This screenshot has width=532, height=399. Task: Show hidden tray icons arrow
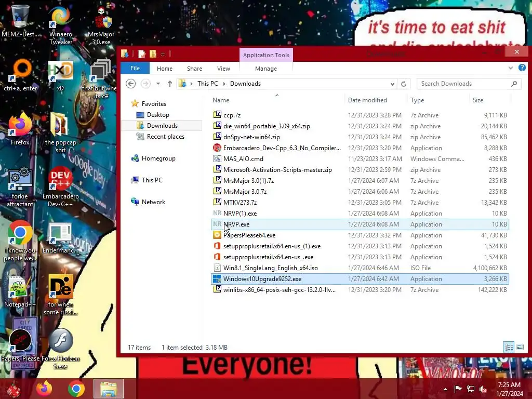coord(445,389)
